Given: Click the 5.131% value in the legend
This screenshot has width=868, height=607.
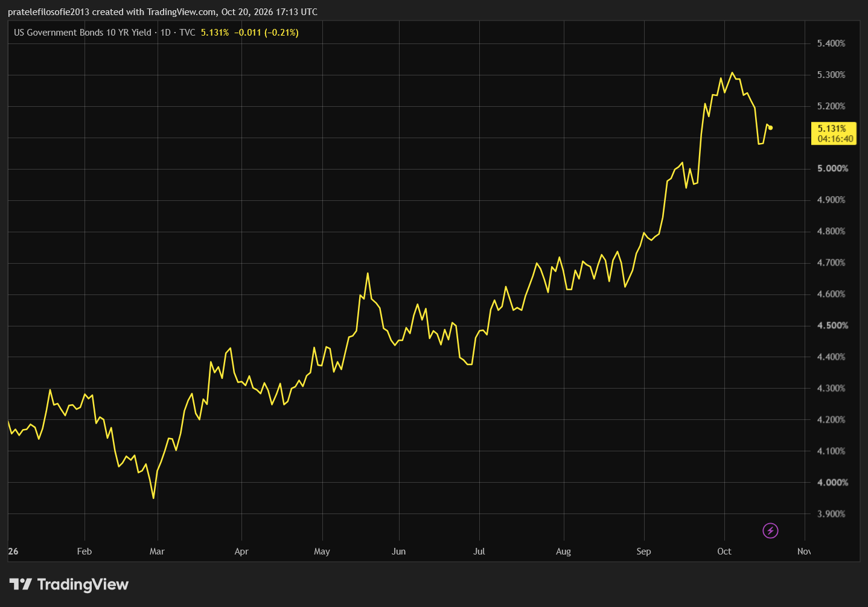Looking at the screenshot, I should (215, 33).
